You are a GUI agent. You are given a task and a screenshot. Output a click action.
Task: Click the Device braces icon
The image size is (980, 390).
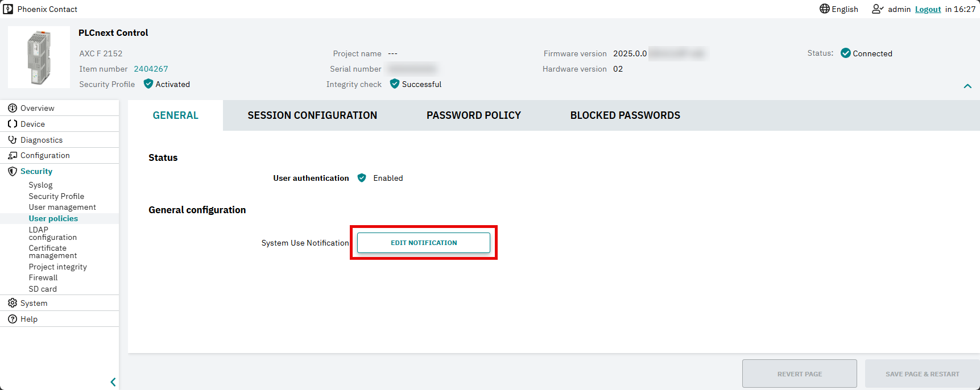tap(13, 124)
